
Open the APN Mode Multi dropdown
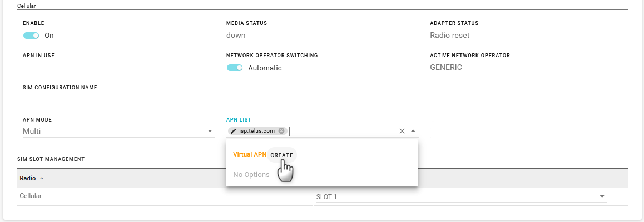click(x=118, y=132)
